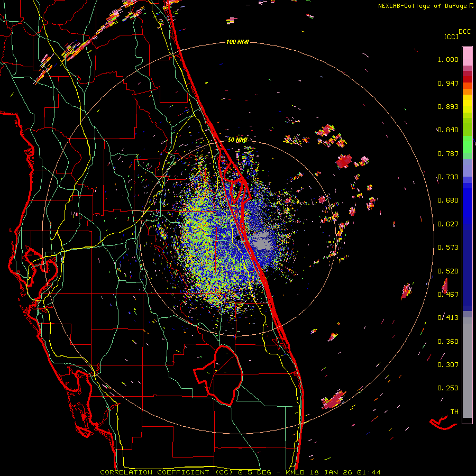Click the 100 NMI range ring label
The width and height of the screenshot is (476, 476).
pyautogui.click(x=237, y=42)
